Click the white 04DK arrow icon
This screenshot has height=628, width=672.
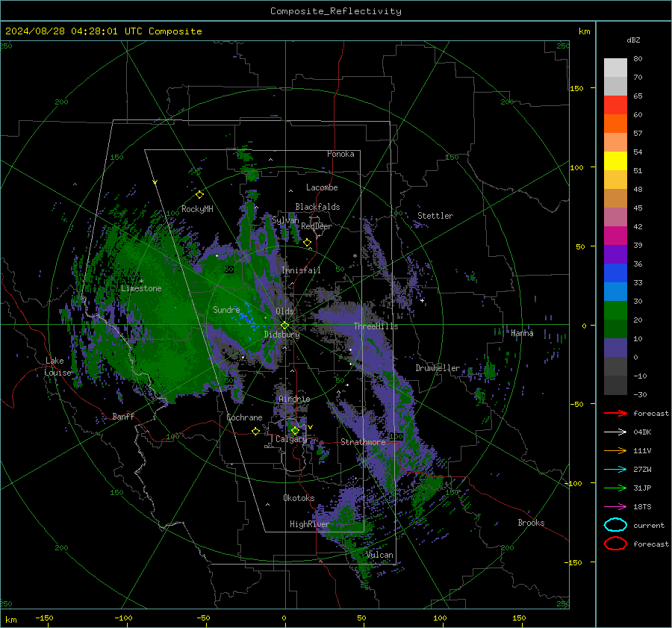click(x=615, y=432)
